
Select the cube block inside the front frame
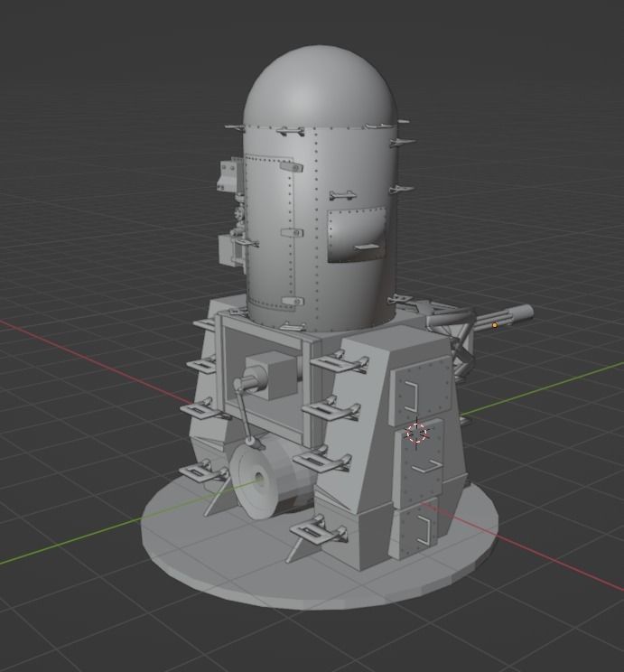tap(271, 376)
